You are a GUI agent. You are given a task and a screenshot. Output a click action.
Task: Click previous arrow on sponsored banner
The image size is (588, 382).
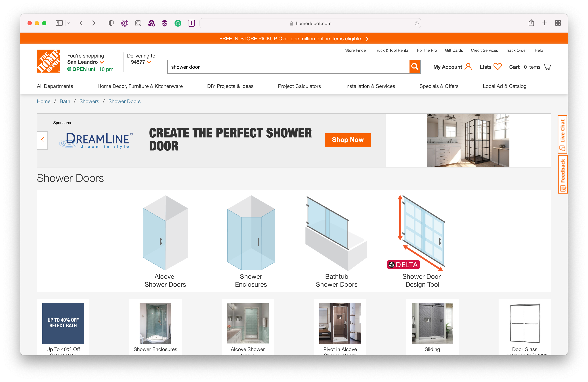point(43,140)
